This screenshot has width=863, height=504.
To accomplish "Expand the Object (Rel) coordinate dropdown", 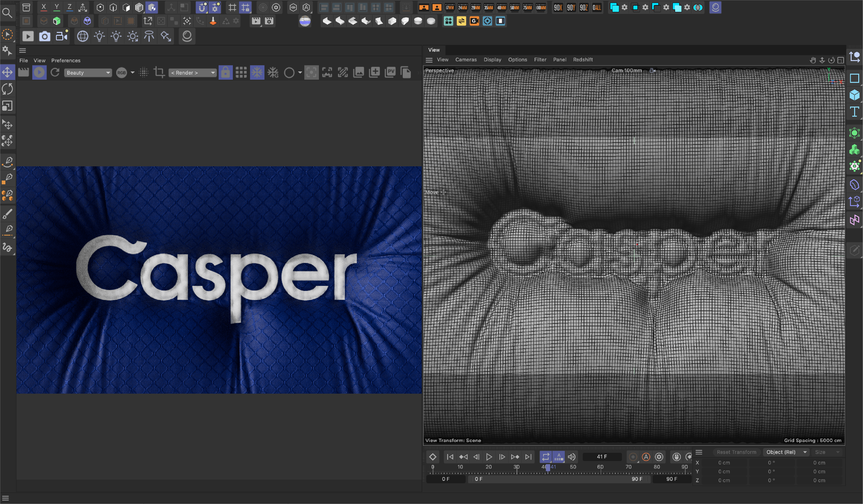I will click(x=786, y=452).
